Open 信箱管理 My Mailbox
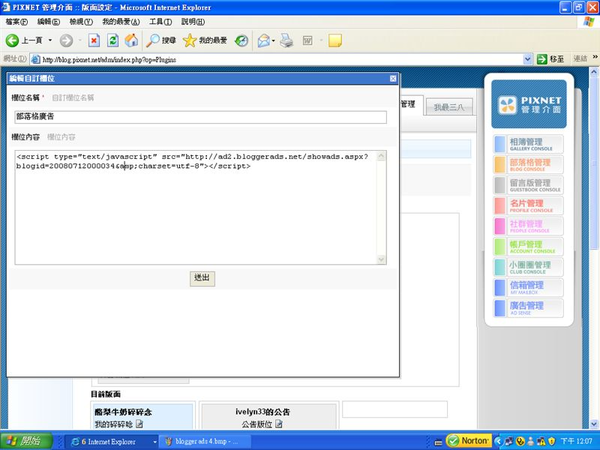Image resolution: width=600 pixels, height=450 pixels. click(x=528, y=288)
